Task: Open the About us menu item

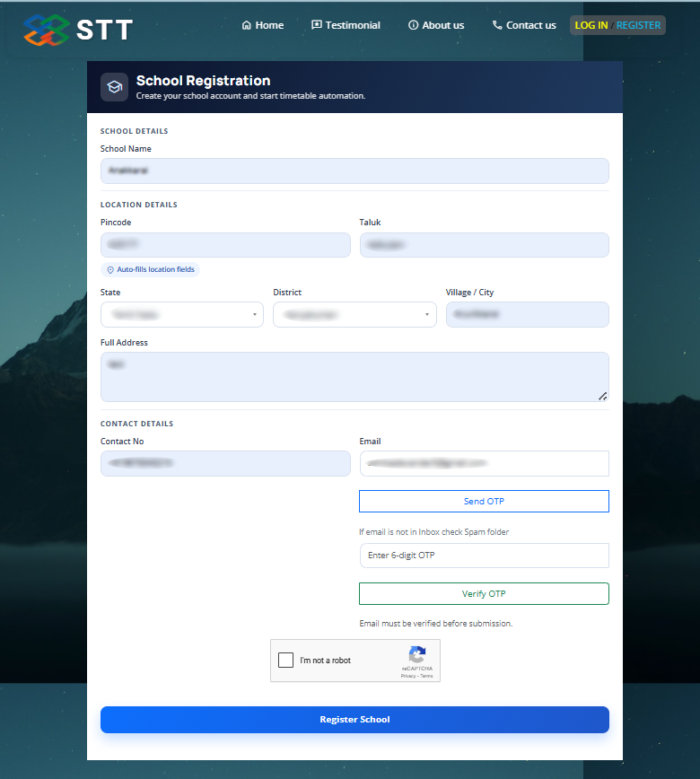Action: 436,25
